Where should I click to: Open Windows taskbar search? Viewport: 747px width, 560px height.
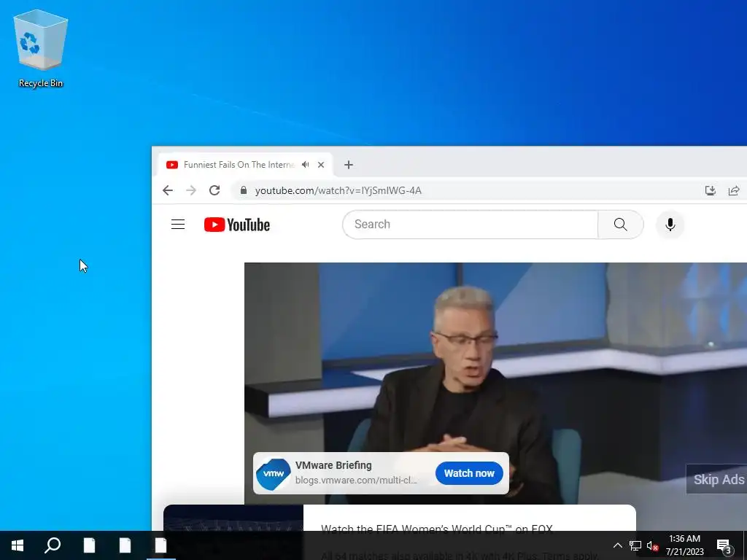click(53, 545)
